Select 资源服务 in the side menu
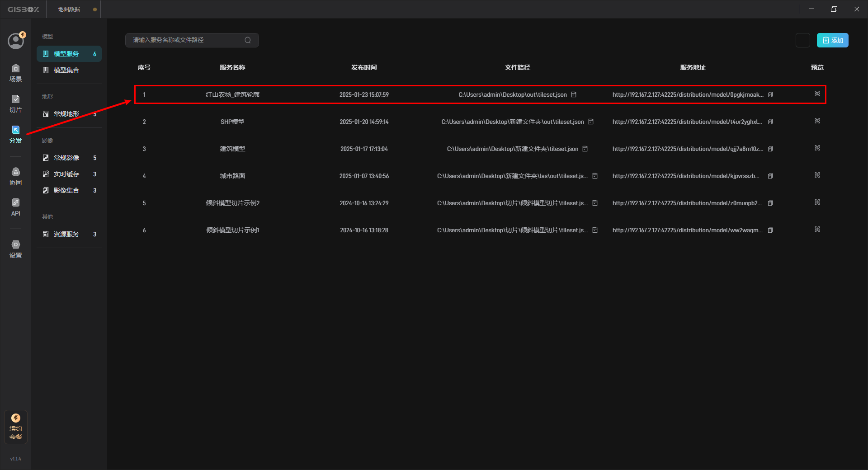Screen dimensions: 868x470 click(69, 234)
